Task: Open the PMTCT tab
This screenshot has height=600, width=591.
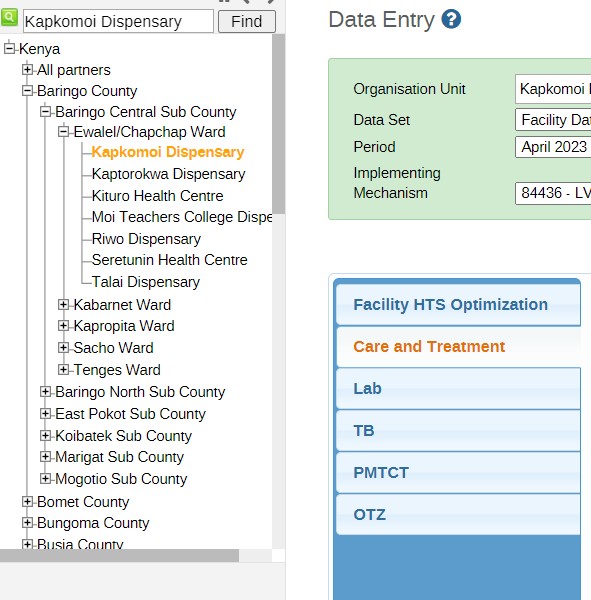Action: (x=458, y=473)
